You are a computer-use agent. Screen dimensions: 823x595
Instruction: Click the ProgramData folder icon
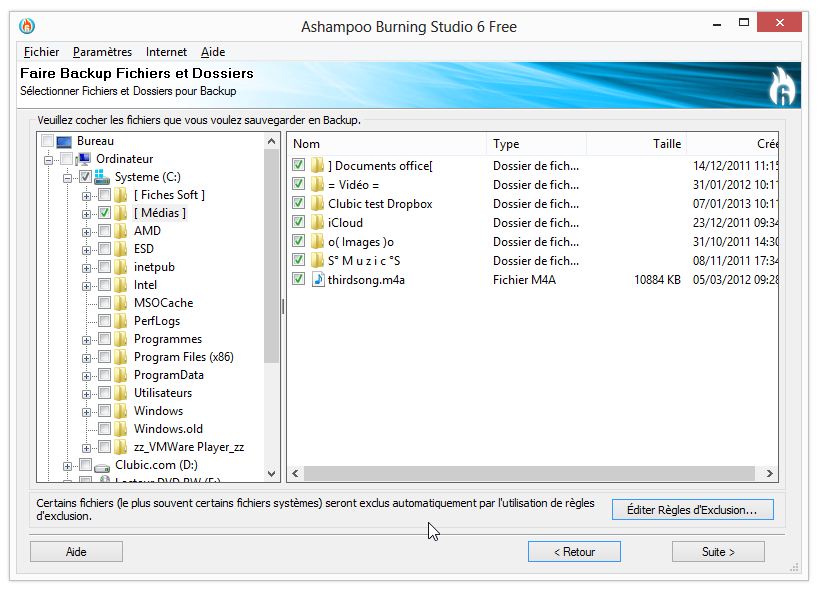[x=121, y=375]
